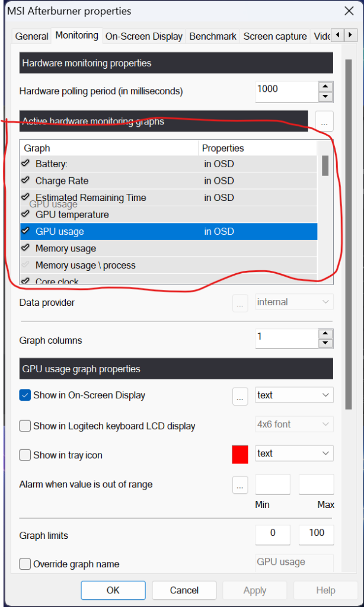The height and width of the screenshot is (607, 364).
Task: Click the alarm Min value field
Action: pyautogui.click(x=273, y=484)
